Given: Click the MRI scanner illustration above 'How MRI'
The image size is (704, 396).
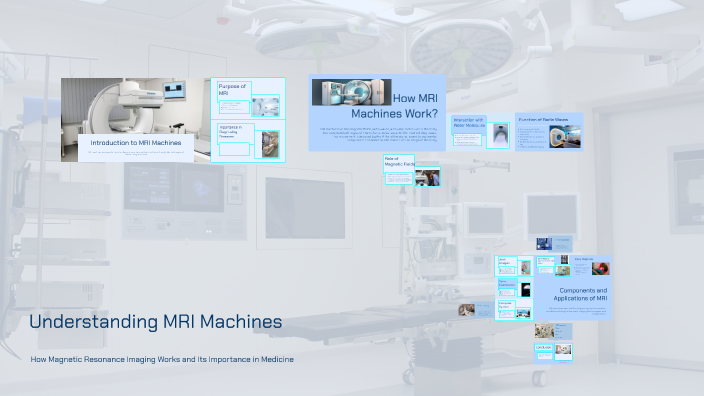Looking at the screenshot, I should pos(352,92).
